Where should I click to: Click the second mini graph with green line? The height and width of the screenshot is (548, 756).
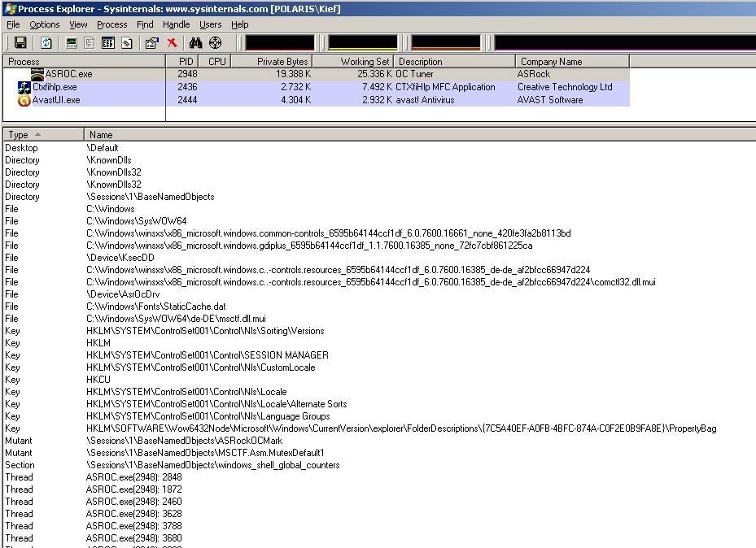coord(363,43)
